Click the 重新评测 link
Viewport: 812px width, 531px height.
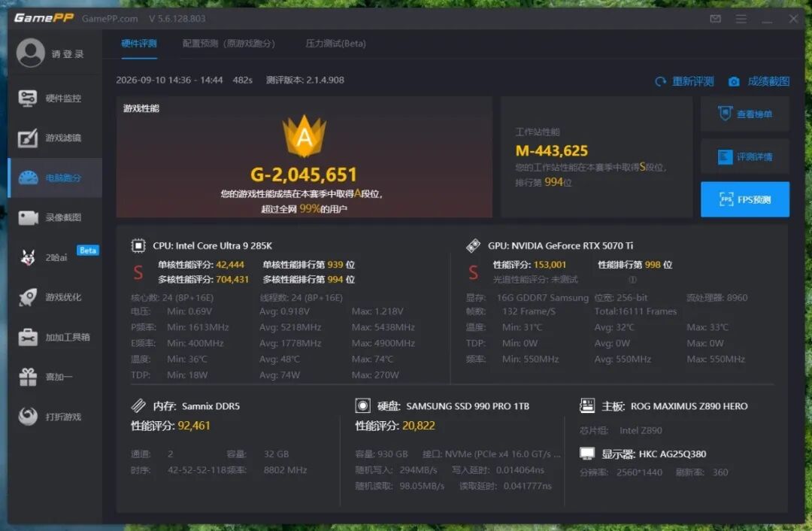click(x=693, y=81)
